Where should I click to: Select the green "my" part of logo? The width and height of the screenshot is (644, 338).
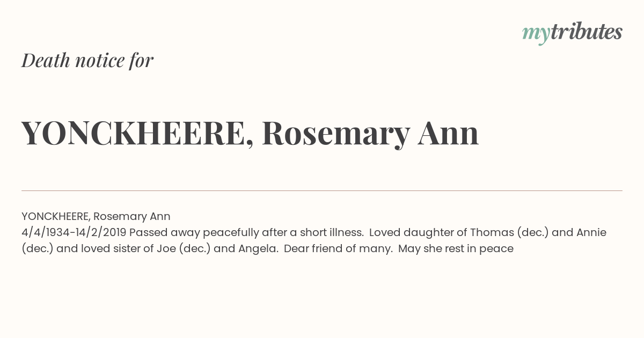[x=536, y=35]
